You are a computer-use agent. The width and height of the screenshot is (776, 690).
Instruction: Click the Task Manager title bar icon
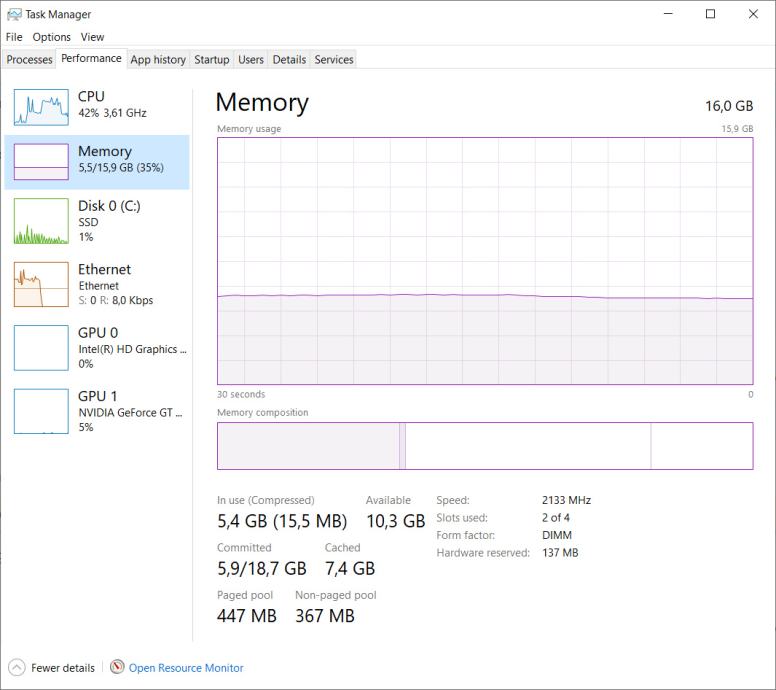(14, 14)
